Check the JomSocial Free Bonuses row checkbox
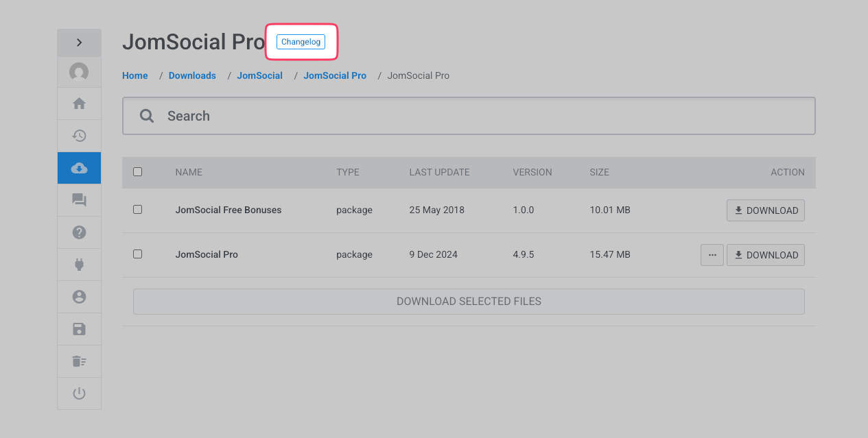Image resolution: width=868 pixels, height=438 pixels. pos(137,210)
